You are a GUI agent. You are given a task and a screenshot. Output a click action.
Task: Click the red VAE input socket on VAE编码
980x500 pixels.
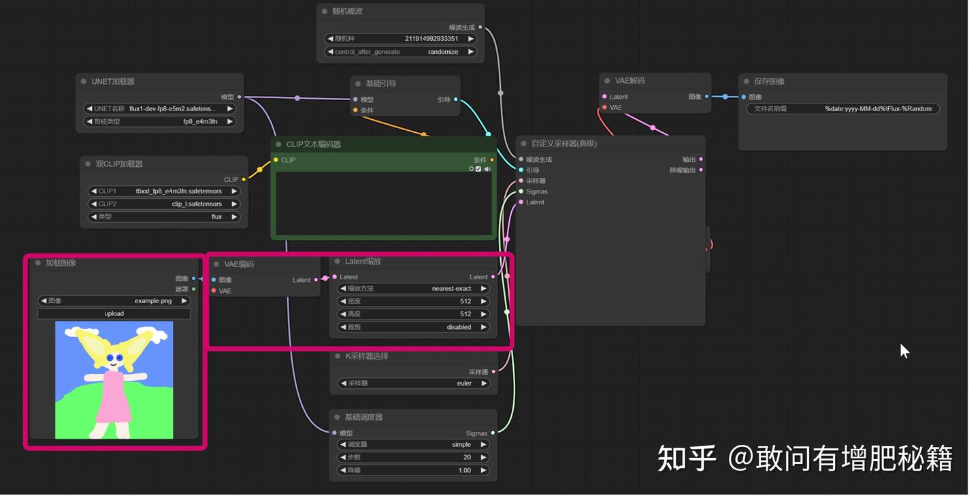pos(214,291)
